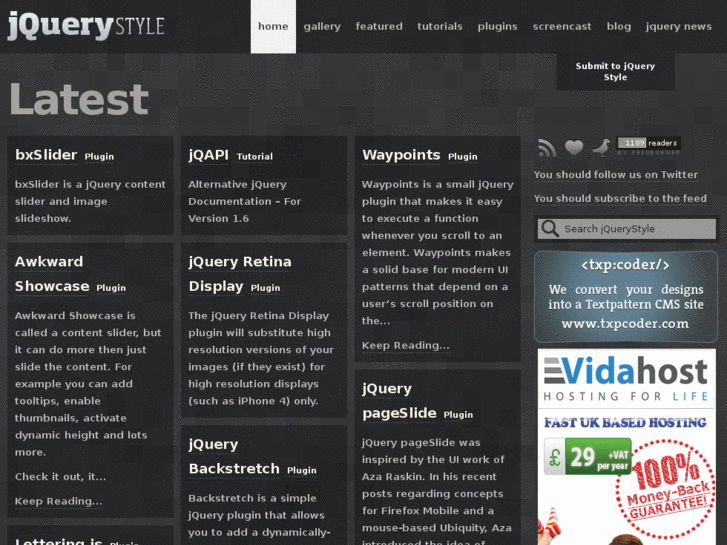Open the Lettering.js article title
This screenshot has height=545, width=727.
pos(58,541)
